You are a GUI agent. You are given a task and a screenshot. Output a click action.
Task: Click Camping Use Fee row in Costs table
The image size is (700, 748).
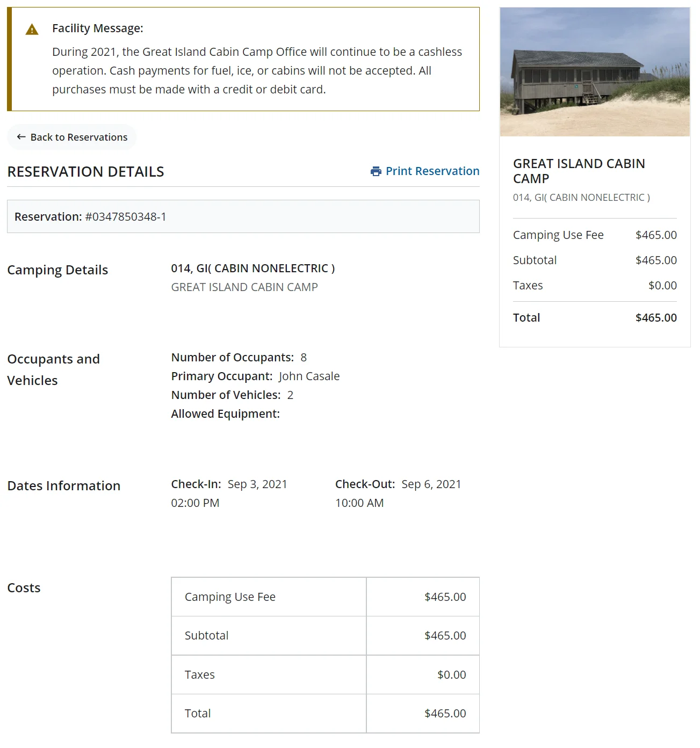[230, 597]
